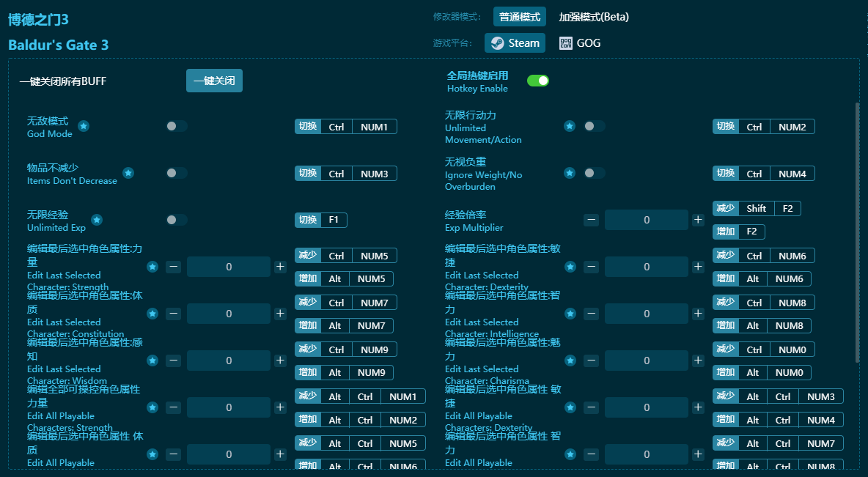868x477 pixels.
Task: Star the Edit Last Selected Character: Charisma option
Action: pos(570,360)
